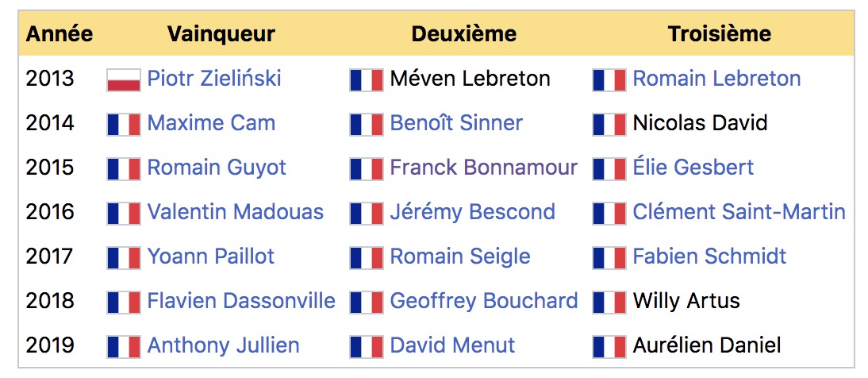868x378 pixels.
Task: Click the Geoffrey Bouchard link
Action: [484, 301]
